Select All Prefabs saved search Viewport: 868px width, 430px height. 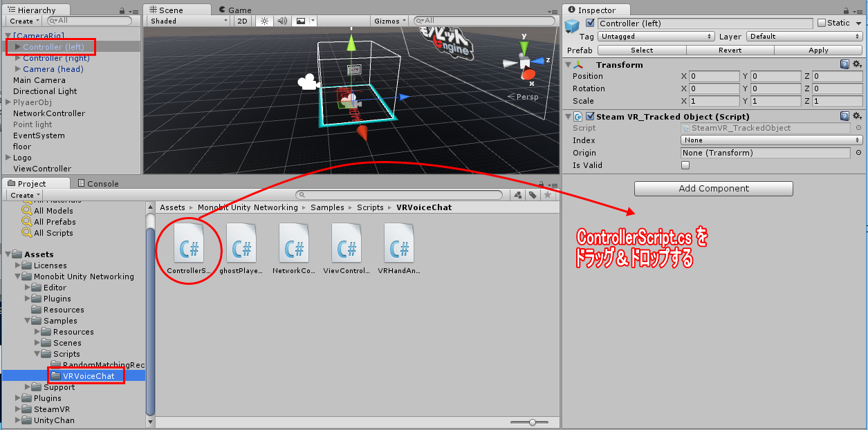49,222
